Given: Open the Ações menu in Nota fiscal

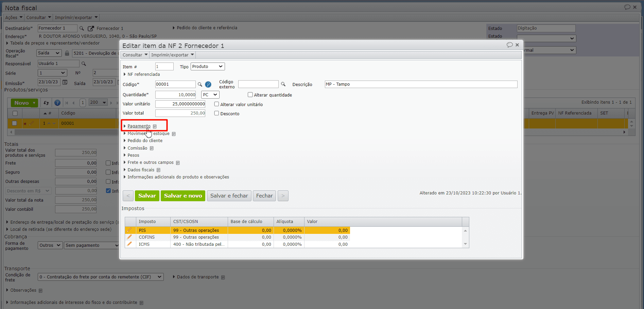Looking at the screenshot, I should click(14, 17).
